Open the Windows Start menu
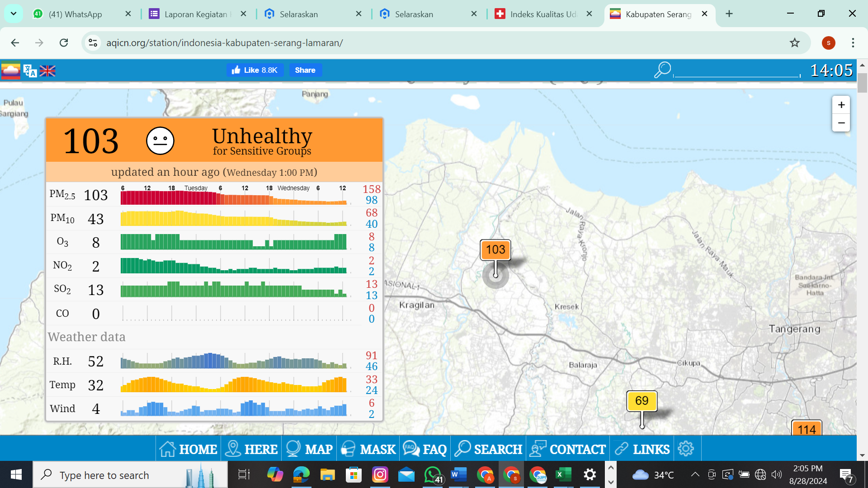This screenshot has height=488, width=868. [x=16, y=474]
